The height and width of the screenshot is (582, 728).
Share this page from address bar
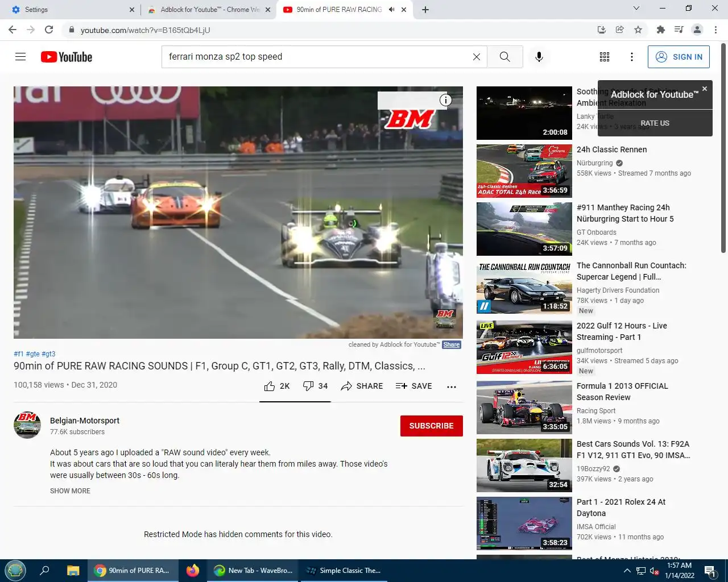[x=620, y=30]
